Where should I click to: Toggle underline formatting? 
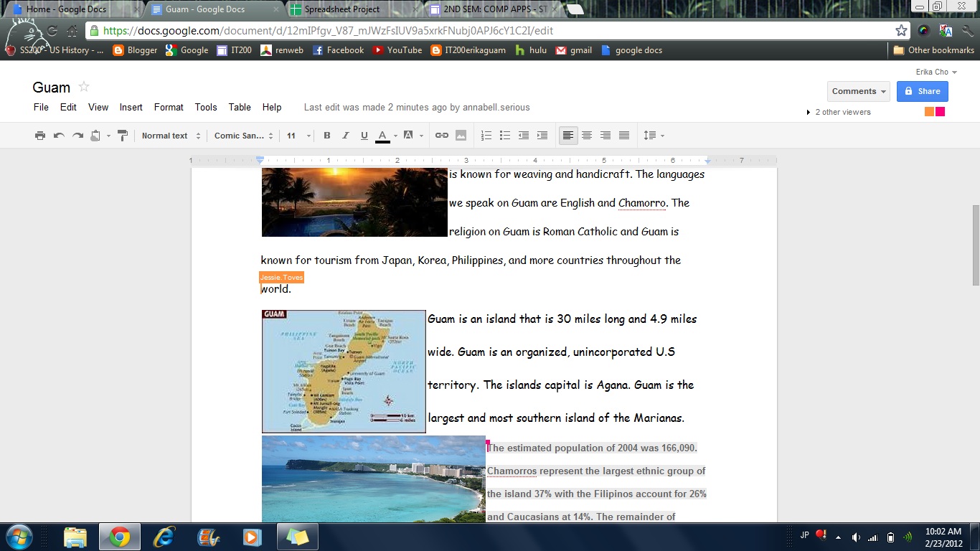(x=364, y=136)
